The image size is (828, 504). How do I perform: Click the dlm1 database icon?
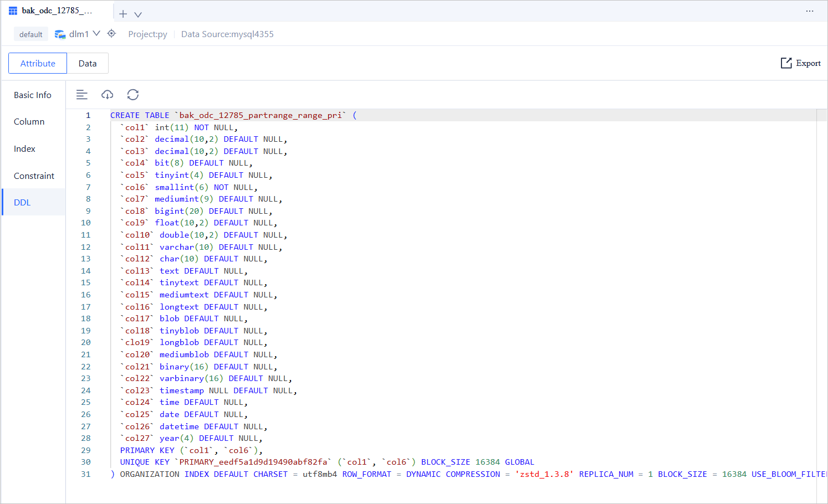click(60, 34)
